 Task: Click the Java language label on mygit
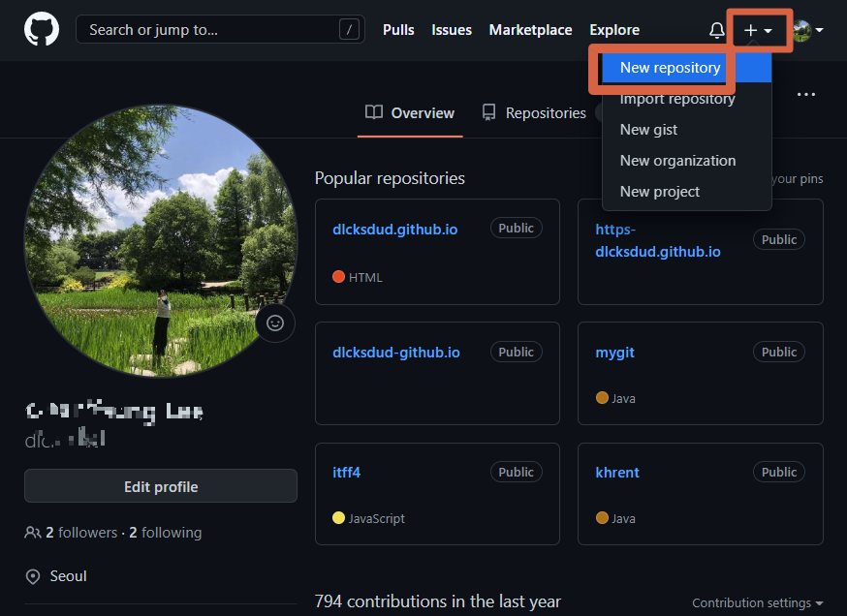point(623,398)
